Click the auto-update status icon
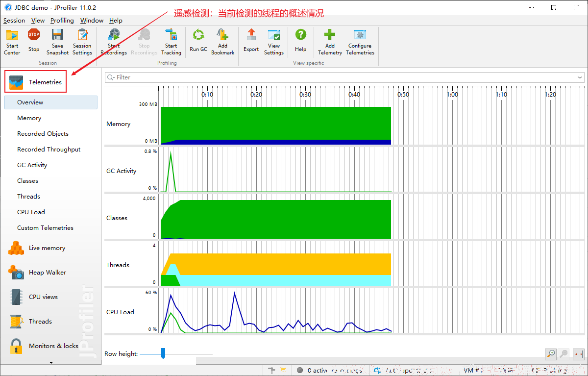The width and height of the screenshot is (588, 376). [377, 371]
